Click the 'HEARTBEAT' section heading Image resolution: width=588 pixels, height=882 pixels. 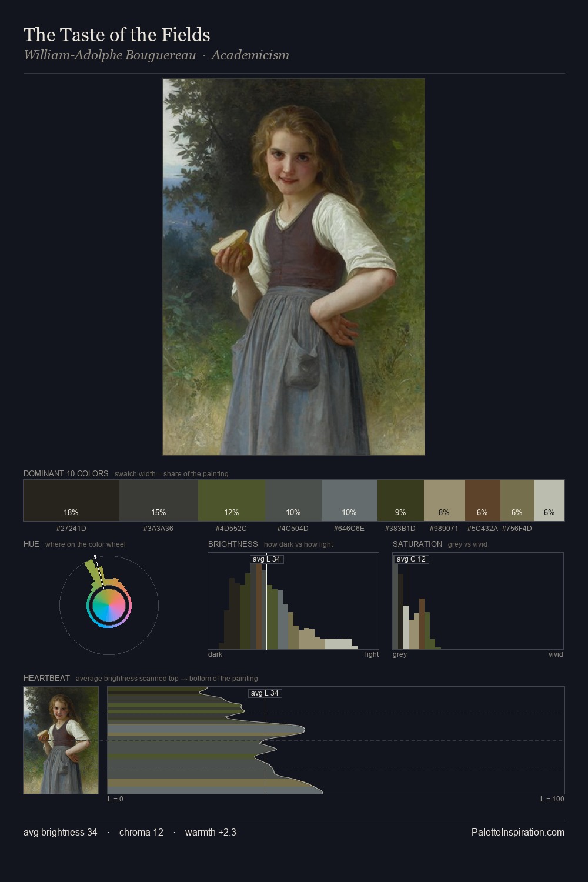point(46,678)
